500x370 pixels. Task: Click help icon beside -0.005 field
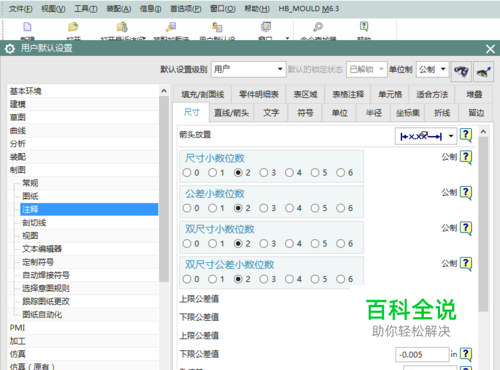point(466,354)
